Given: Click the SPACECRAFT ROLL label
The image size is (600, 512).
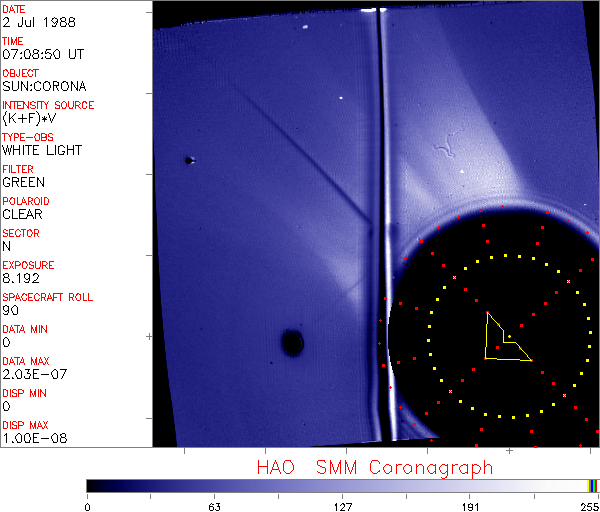Looking at the screenshot, I should [x=45, y=297].
